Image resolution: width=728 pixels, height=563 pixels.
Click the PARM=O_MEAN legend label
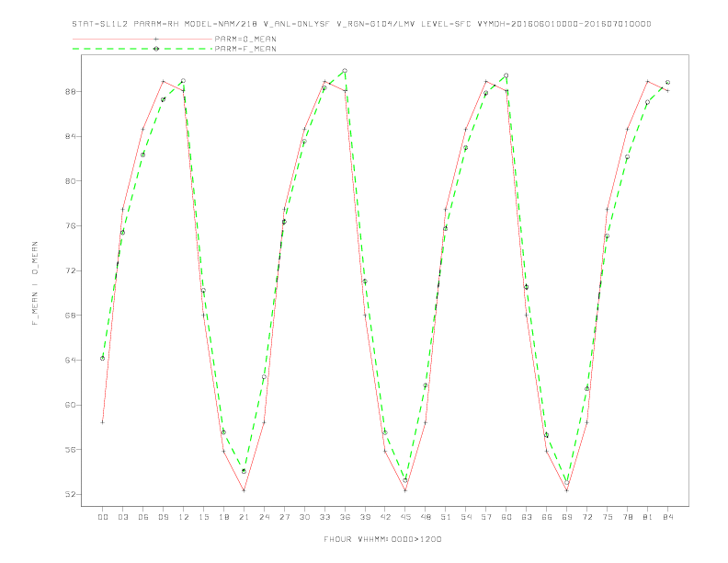(245, 39)
